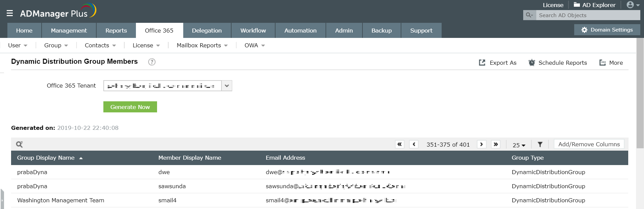644x209 pixels.
Task: Click the Domain Settings button label
Action: pos(611,30)
